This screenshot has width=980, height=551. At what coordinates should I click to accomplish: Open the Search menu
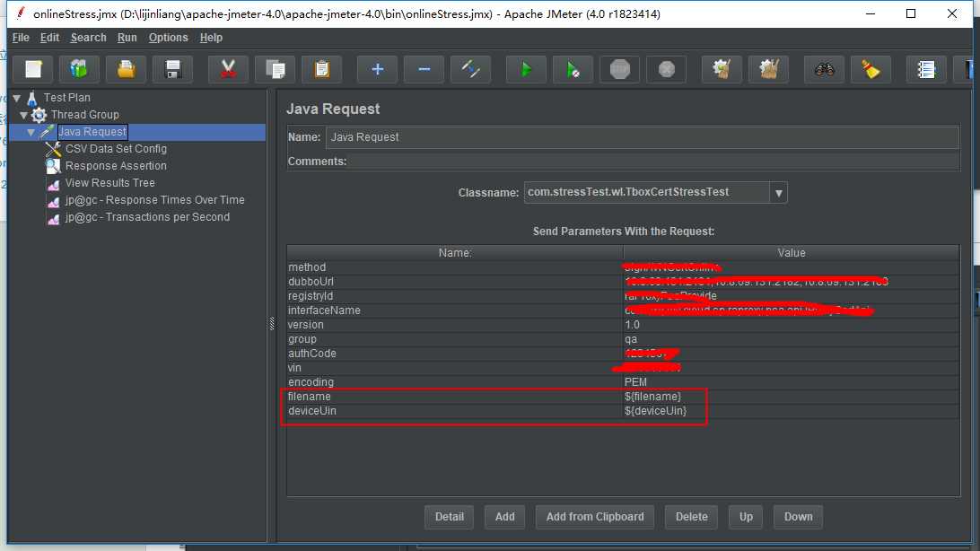pos(88,38)
